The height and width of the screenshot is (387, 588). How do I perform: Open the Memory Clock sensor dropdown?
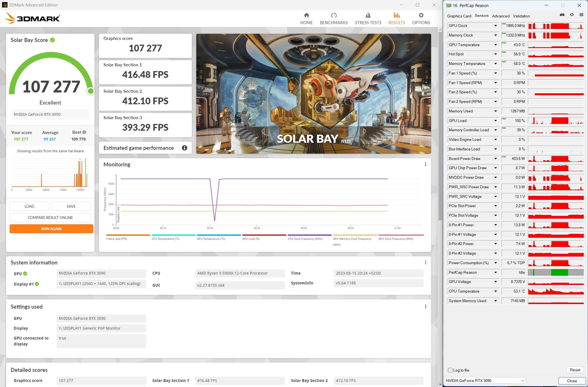click(495, 35)
